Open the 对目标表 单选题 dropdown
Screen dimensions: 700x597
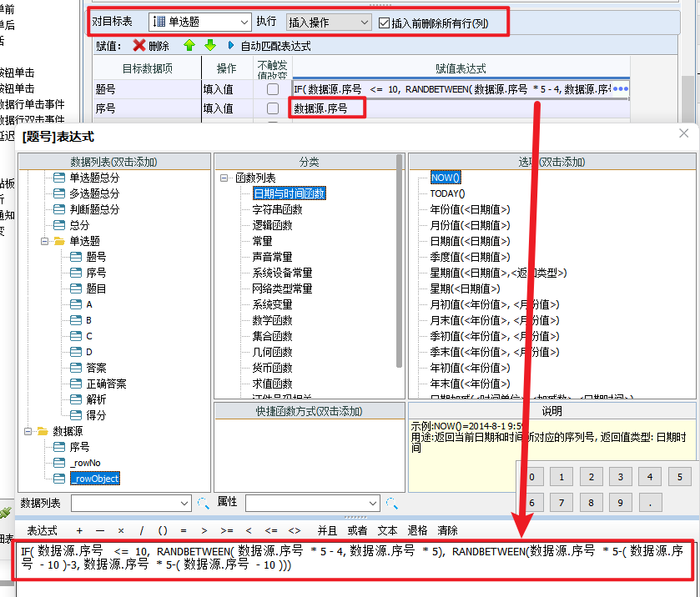click(x=199, y=22)
